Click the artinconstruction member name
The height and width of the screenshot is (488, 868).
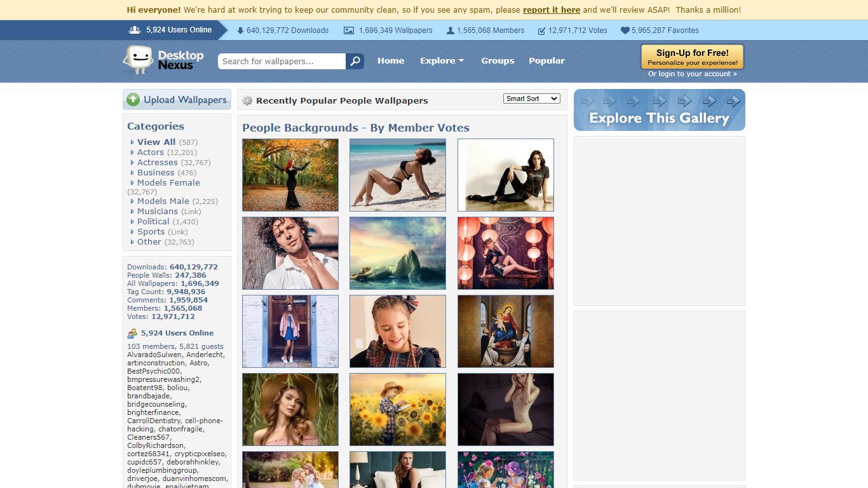(x=156, y=363)
